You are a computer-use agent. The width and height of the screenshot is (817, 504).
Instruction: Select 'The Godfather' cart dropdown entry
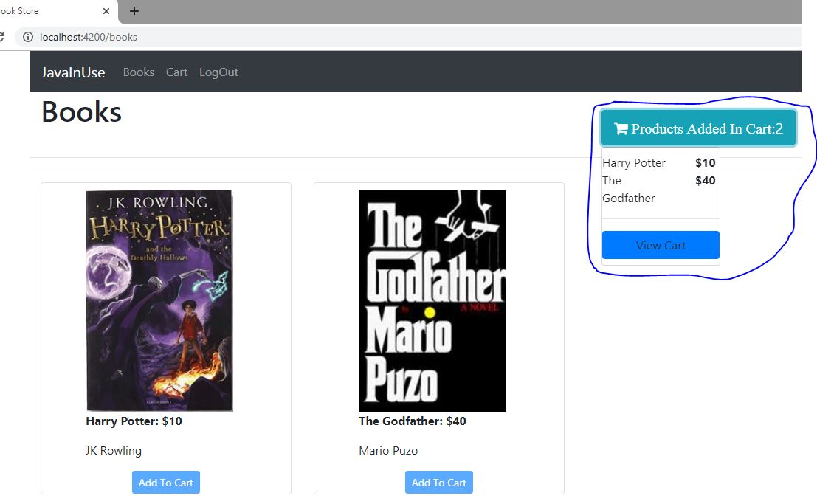[x=628, y=189]
